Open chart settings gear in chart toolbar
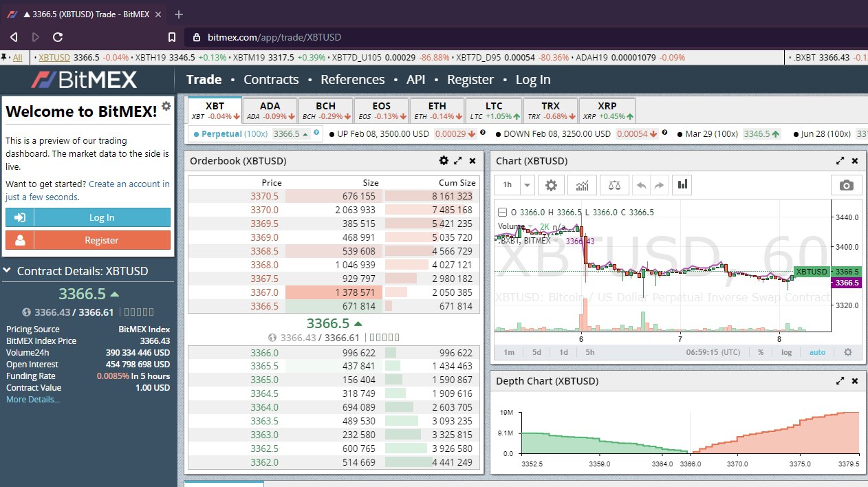The width and height of the screenshot is (868, 487). [551, 185]
